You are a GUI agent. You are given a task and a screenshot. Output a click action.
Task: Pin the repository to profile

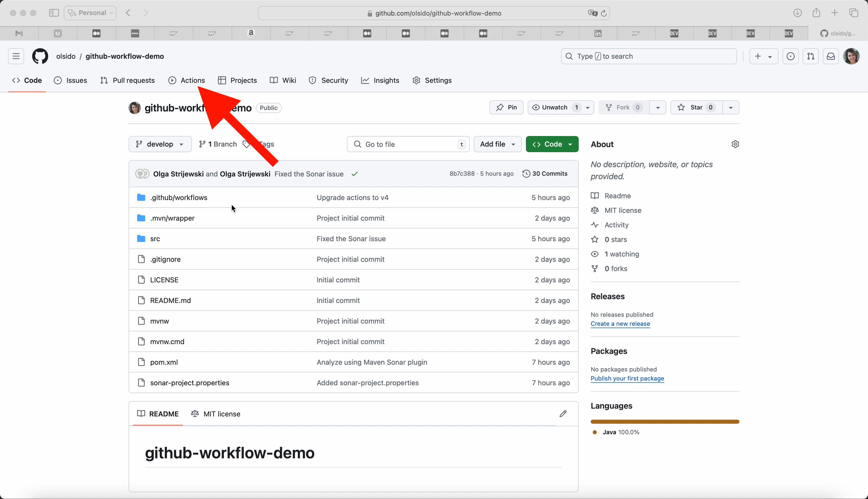pyautogui.click(x=506, y=108)
